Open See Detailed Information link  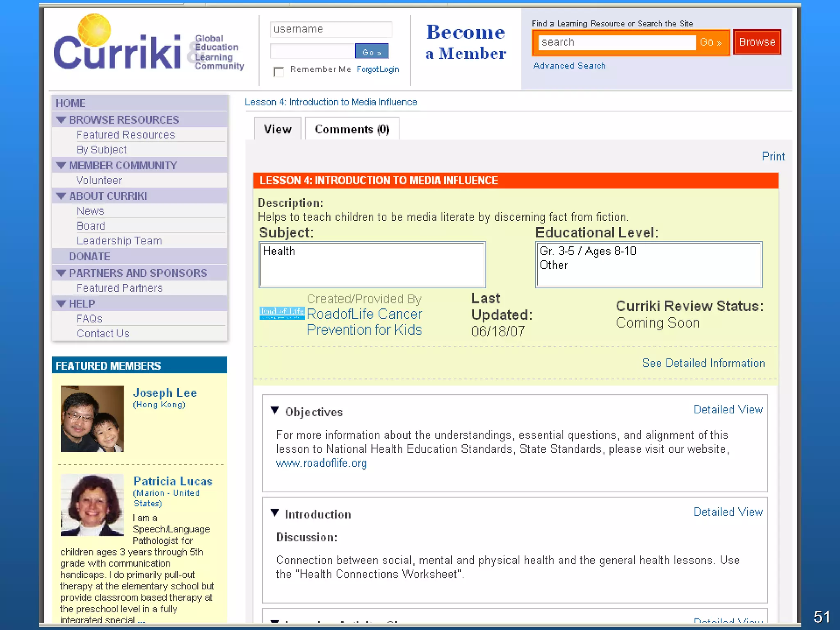(703, 363)
